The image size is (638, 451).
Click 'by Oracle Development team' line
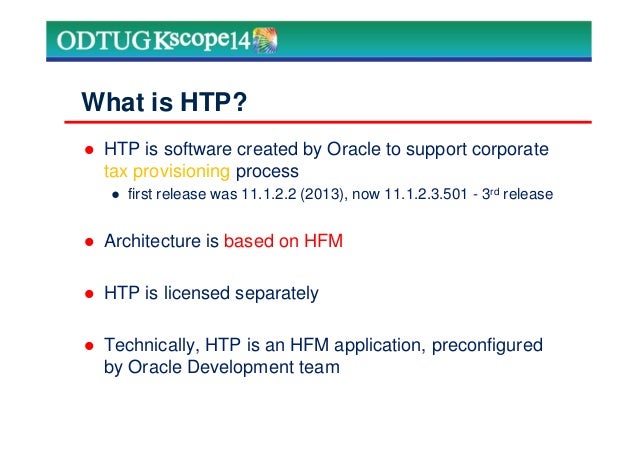click(x=222, y=367)
